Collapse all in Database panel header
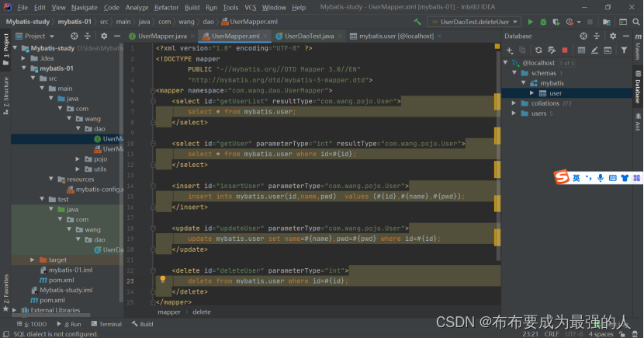 pos(597,37)
